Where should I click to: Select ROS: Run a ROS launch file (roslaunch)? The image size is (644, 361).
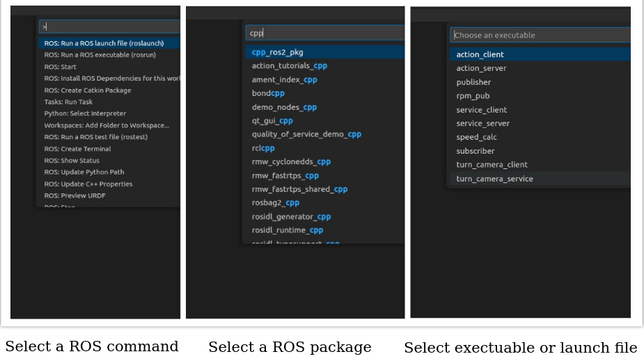pyautogui.click(x=104, y=43)
